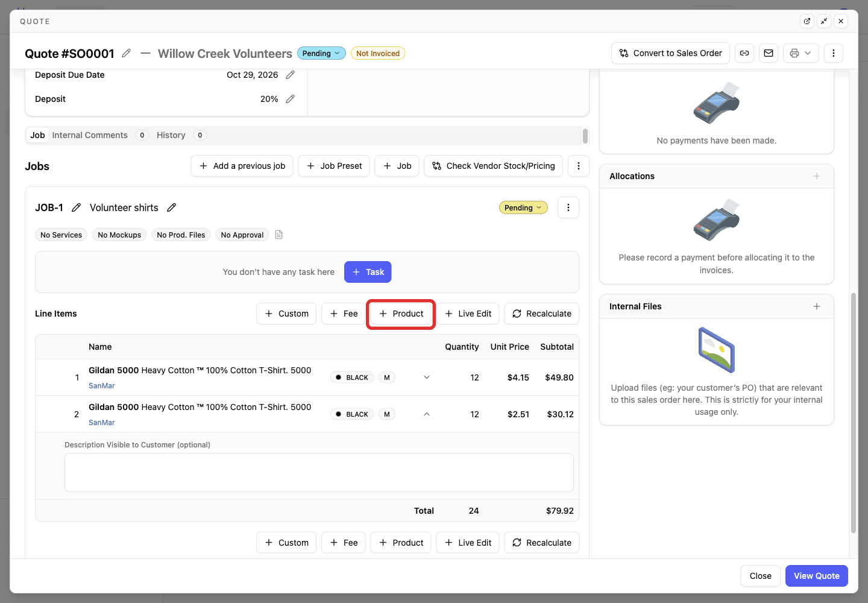The image size is (868, 603).
Task: Collapse line item 2 details chevron
Action: [x=427, y=414]
